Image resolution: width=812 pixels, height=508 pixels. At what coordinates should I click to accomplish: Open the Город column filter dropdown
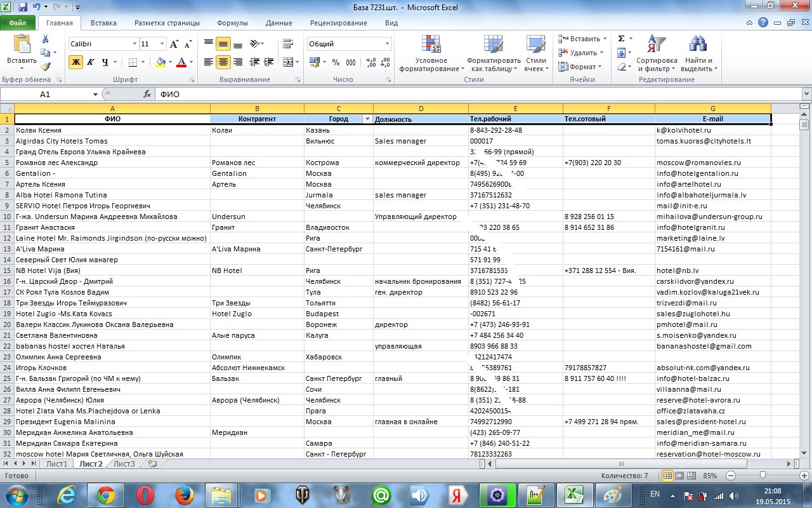tap(367, 119)
